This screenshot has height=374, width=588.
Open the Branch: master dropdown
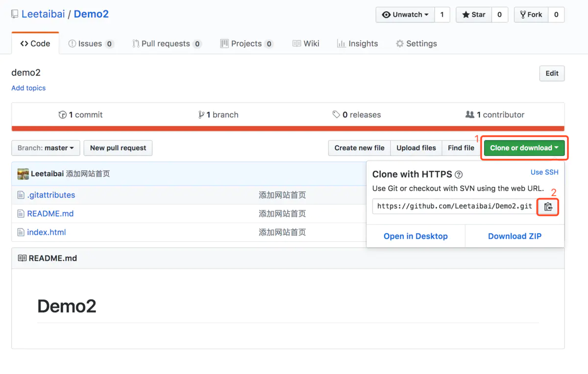[x=45, y=148]
